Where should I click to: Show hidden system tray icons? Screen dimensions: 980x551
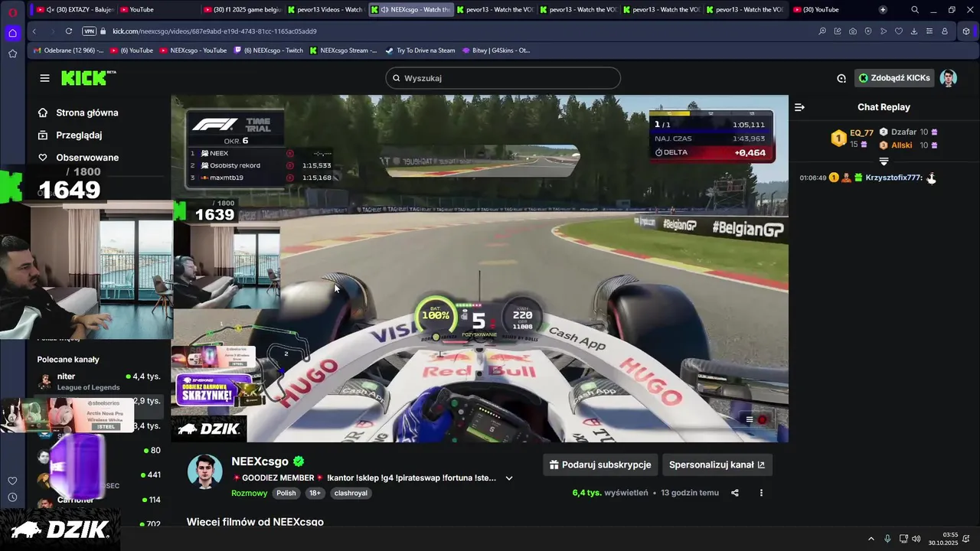tap(871, 539)
